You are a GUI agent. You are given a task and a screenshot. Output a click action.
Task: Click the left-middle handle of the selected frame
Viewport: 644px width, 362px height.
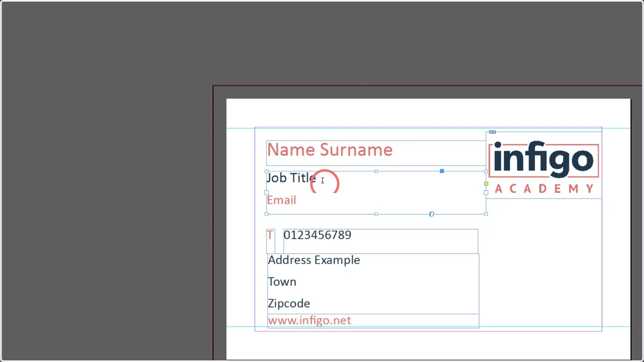click(267, 193)
